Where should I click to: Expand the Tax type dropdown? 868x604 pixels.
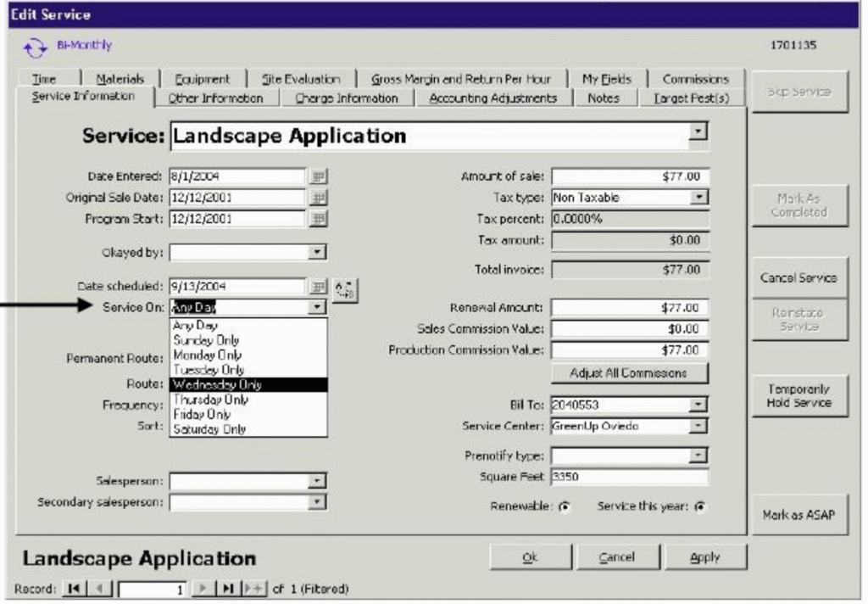pos(699,198)
